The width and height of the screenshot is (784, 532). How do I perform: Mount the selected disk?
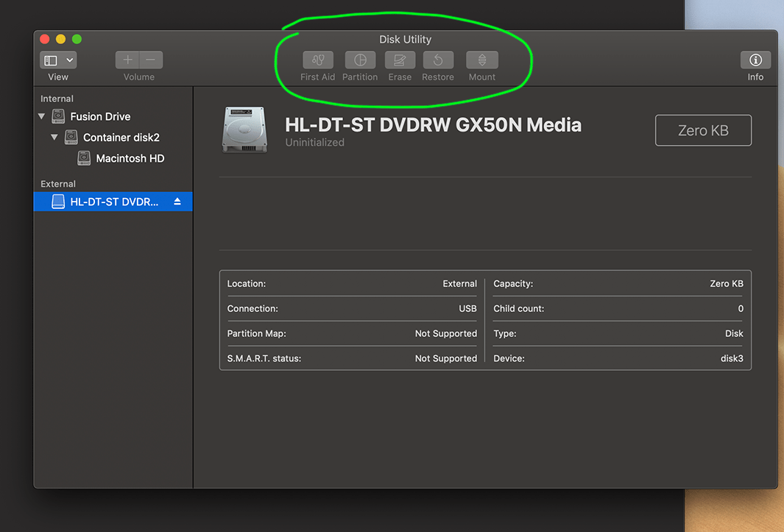coord(482,60)
